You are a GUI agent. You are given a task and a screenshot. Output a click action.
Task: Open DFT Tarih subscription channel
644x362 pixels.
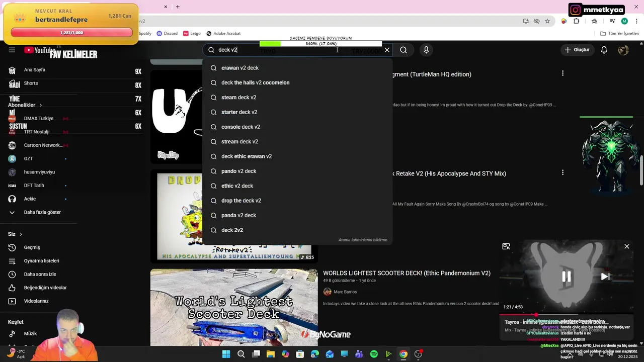click(34, 186)
